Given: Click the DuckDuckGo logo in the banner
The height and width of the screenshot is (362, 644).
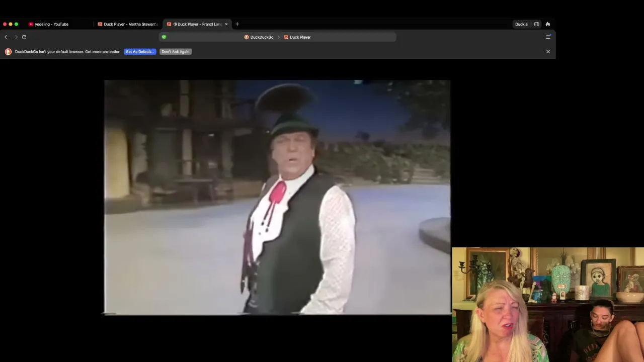Looking at the screenshot, I should [8, 52].
